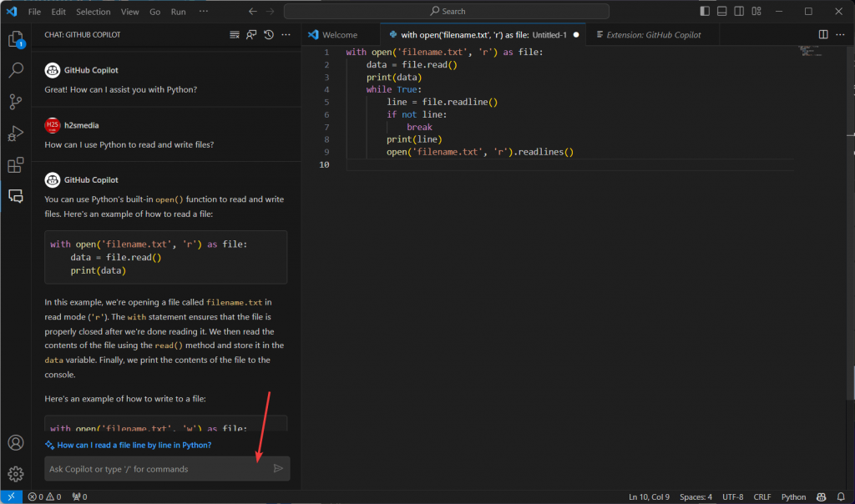Change the Python language mode in the status bar

(x=792, y=496)
